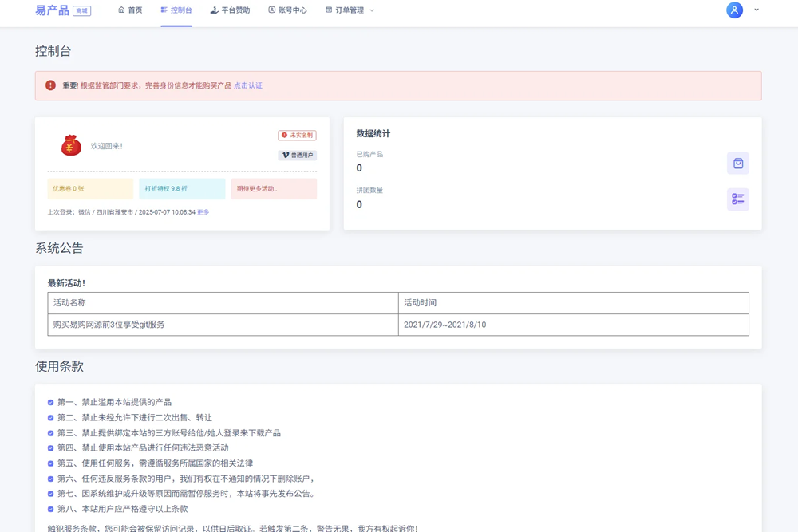798x532 pixels.
Task: Click the checklist icon for 拼团数量
Action: click(737, 199)
